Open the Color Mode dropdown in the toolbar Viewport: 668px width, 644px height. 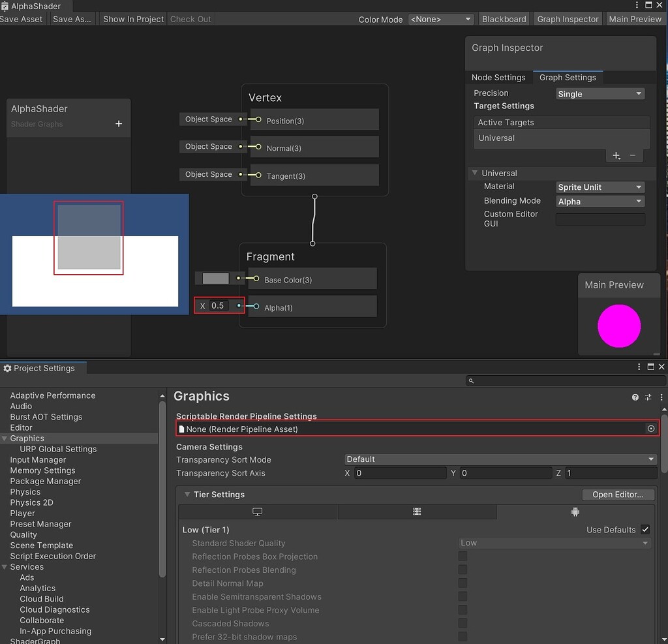point(440,19)
